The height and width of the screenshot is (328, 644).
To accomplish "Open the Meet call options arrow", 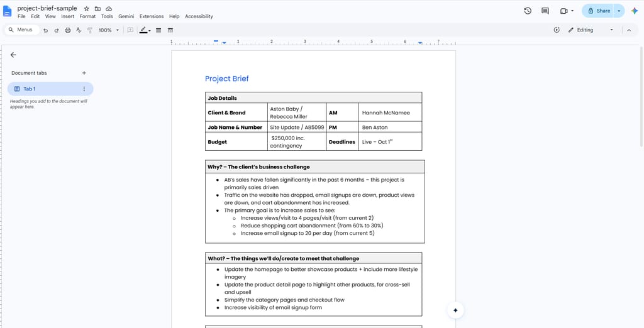I will pos(572,11).
